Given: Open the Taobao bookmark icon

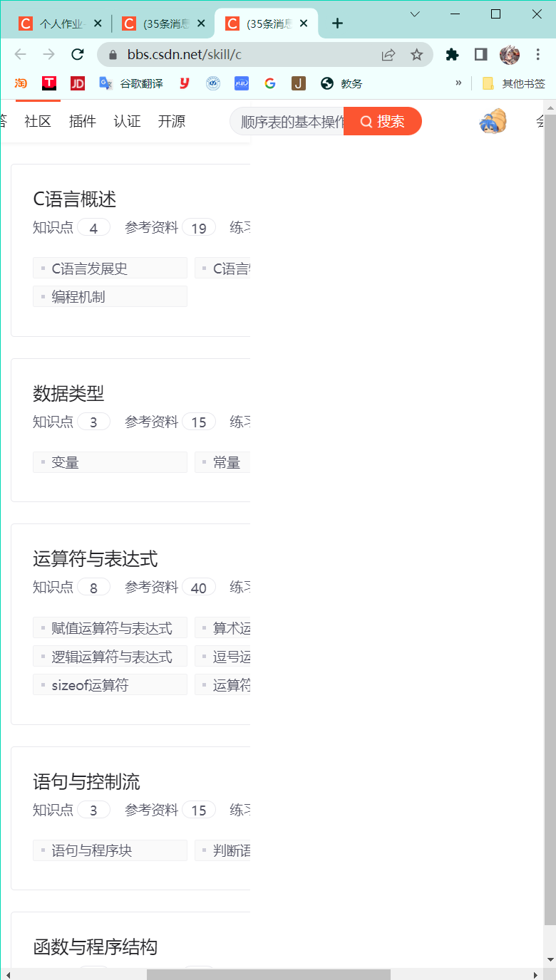Looking at the screenshot, I should 21,83.
